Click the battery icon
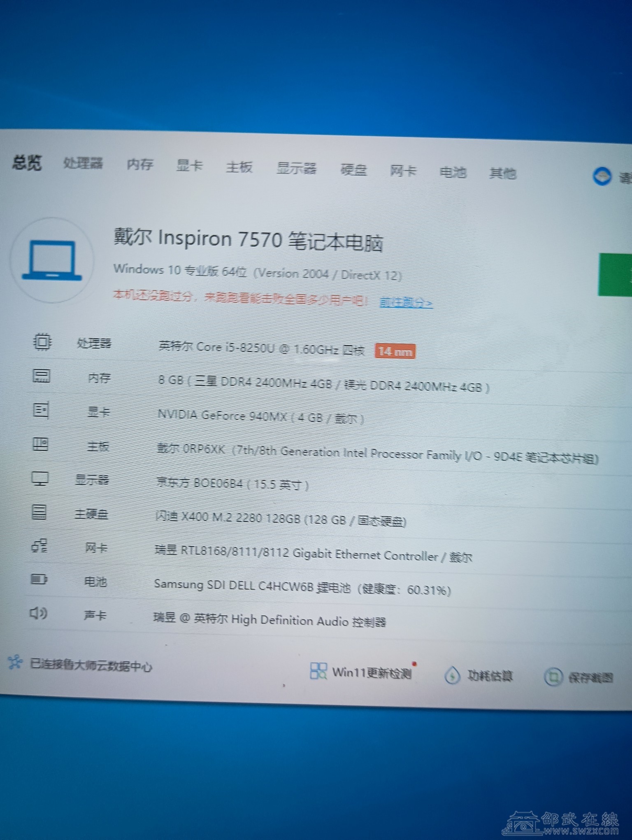Image resolution: width=632 pixels, height=840 pixels. pyautogui.click(x=39, y=580)
